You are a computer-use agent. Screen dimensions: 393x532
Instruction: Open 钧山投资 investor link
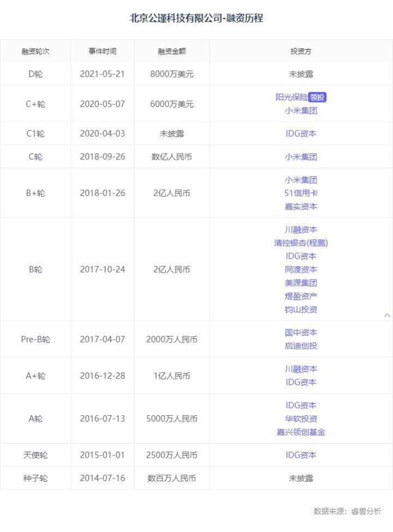coord(301,309)
